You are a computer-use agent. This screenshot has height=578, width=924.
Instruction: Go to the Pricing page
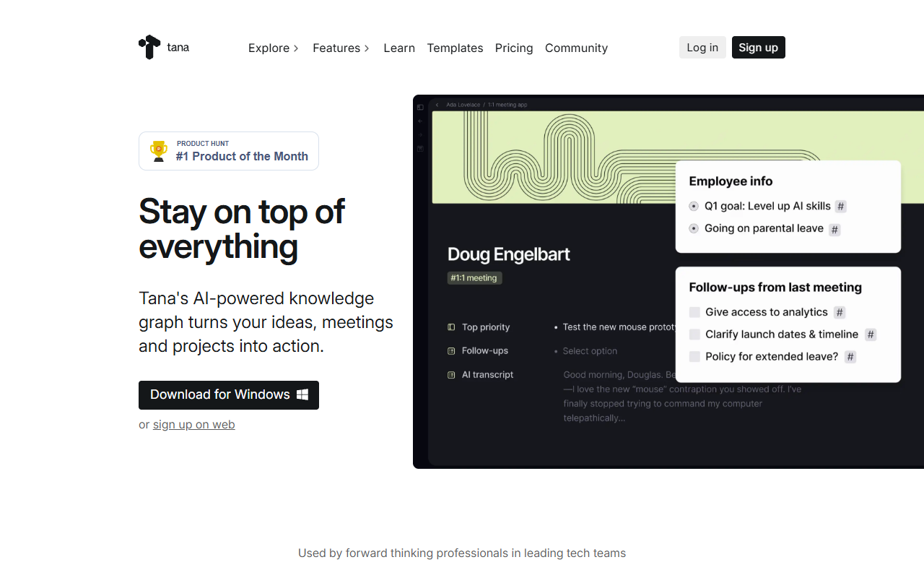point(514,48)
